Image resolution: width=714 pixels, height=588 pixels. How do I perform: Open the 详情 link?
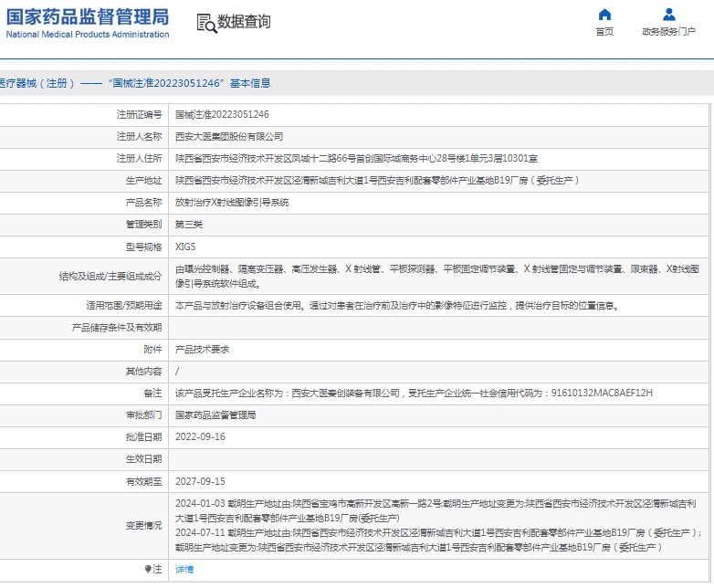pyautogui.click(x=184, y=569)
